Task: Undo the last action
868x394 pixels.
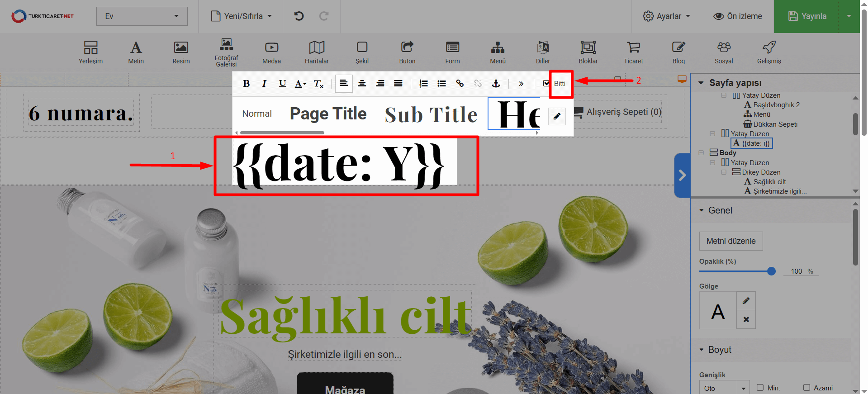Action: 299,16
